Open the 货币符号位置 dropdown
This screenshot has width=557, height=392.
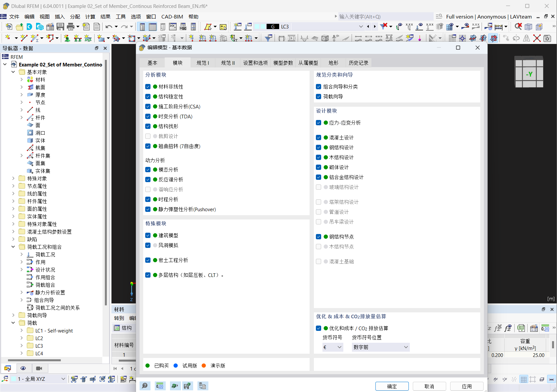pyautogui.click(x=381, y=347)
